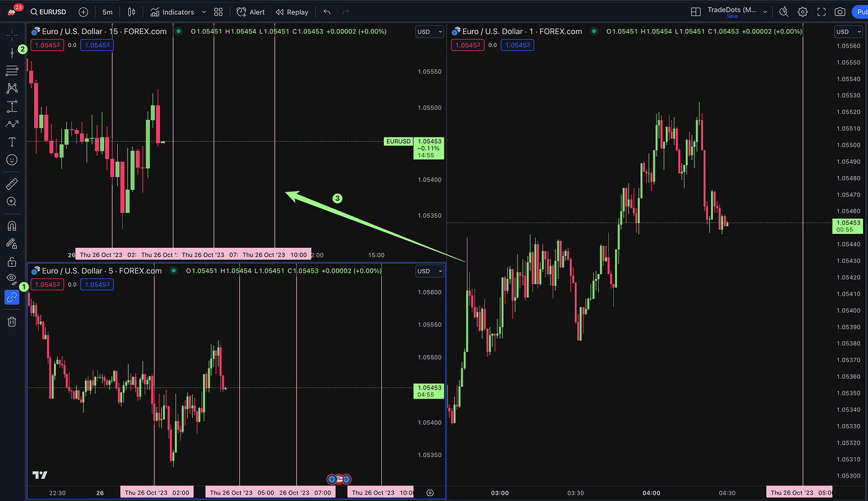Select the Text drawing tool
Image resolution: width=868 pixels, height=501 pixels.
pyautogui.click(x=11, y=141)
